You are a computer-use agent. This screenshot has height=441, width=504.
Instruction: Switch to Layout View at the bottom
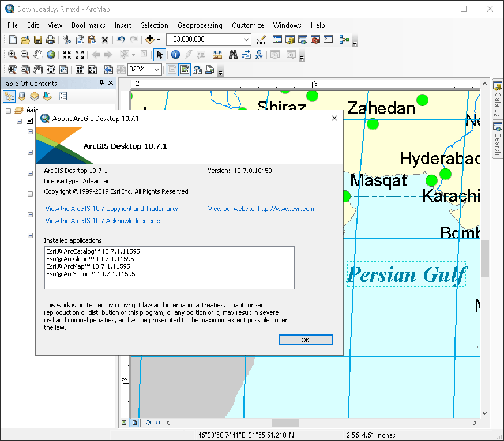pyautogui.click(x=135, y=423)
